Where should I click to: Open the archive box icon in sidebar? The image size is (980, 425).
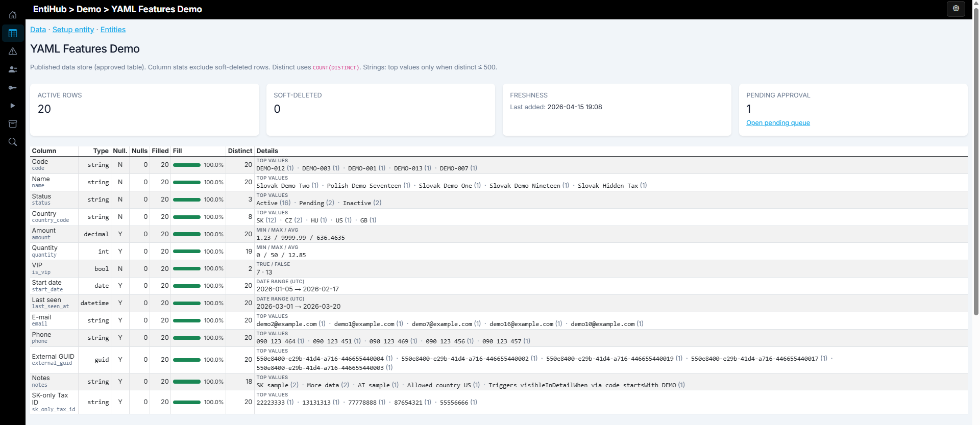coord(13,124)
